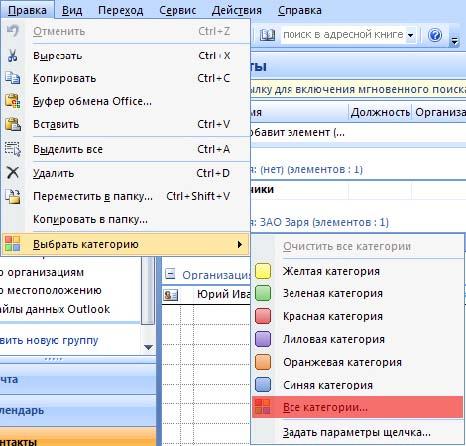Choose Зеленая категория label
This screenshot has width=466, height=446.
[333, 293]
